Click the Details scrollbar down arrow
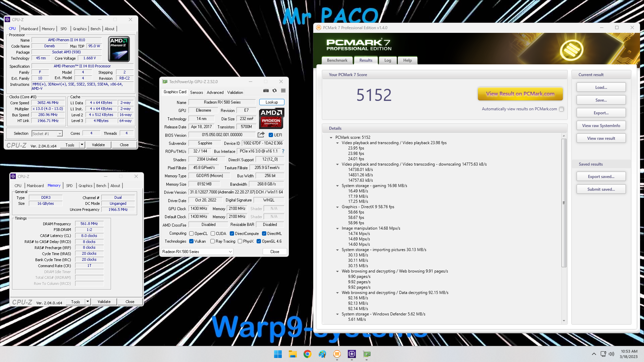The height and width of the screenshot is (362, 644). pyautogui.click(x=564, y=321)
